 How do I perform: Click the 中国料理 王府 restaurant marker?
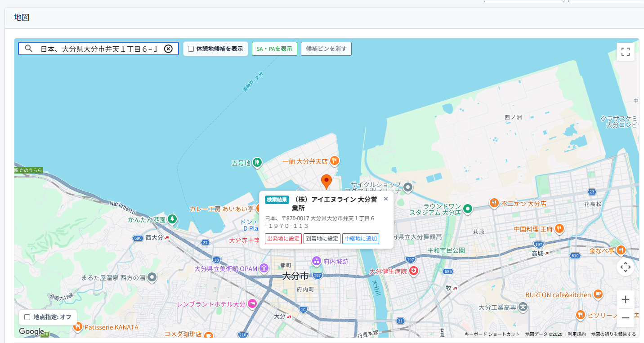(559, 229)
